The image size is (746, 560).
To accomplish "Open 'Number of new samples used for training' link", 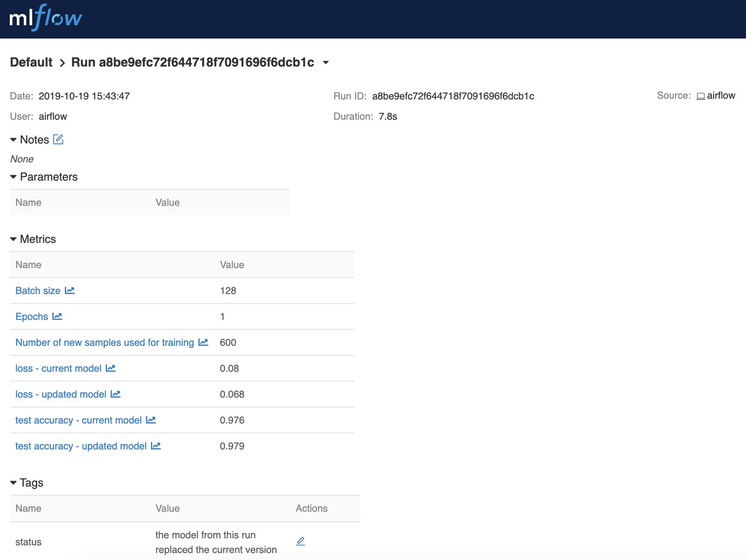I will click(x=104, y=342).
